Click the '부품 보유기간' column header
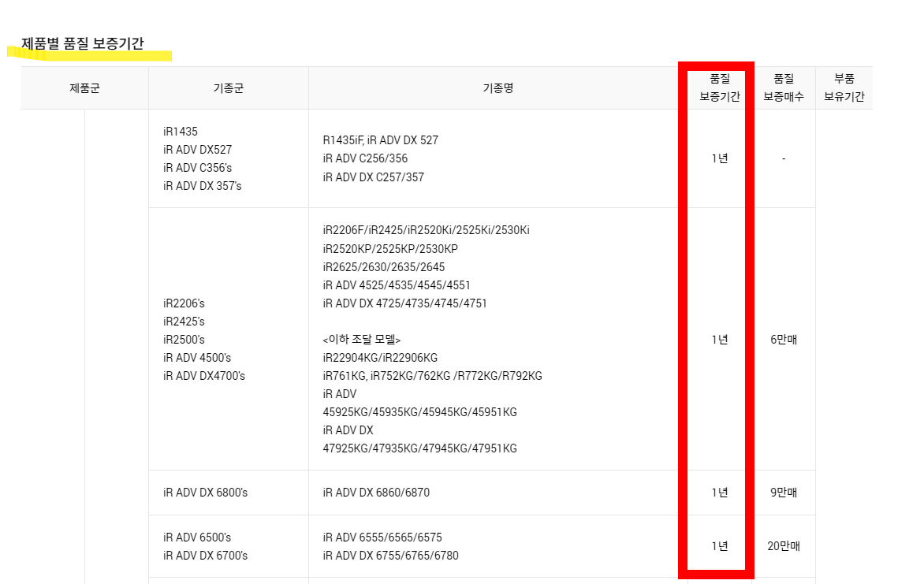The width and height of the screenshot is (924, 584). (x=844, y=87)
